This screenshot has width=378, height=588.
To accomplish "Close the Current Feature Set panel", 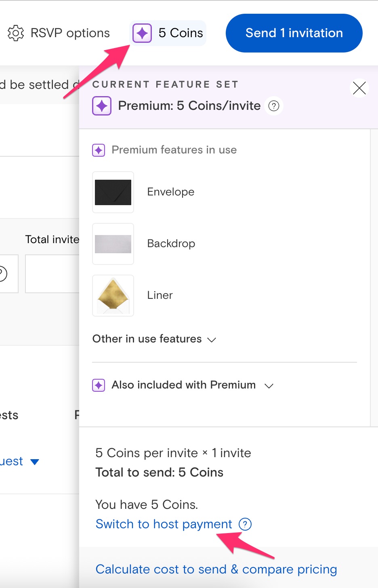I will point(359,88).
